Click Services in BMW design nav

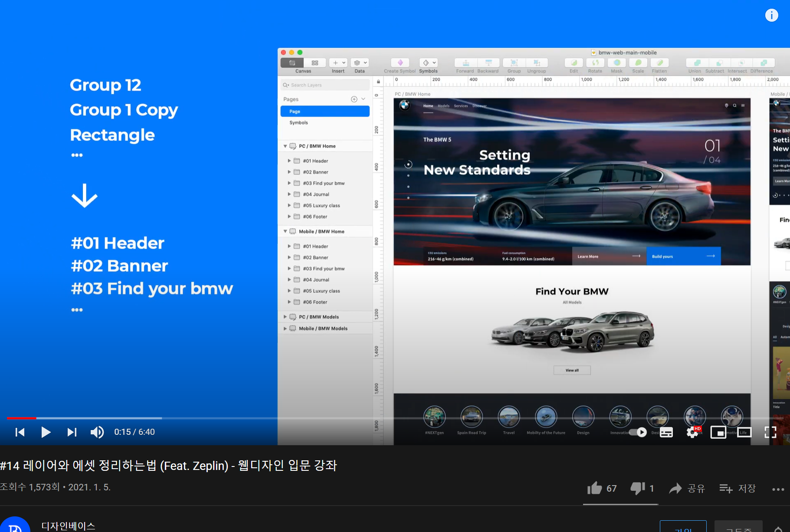(x=461, y=106)
